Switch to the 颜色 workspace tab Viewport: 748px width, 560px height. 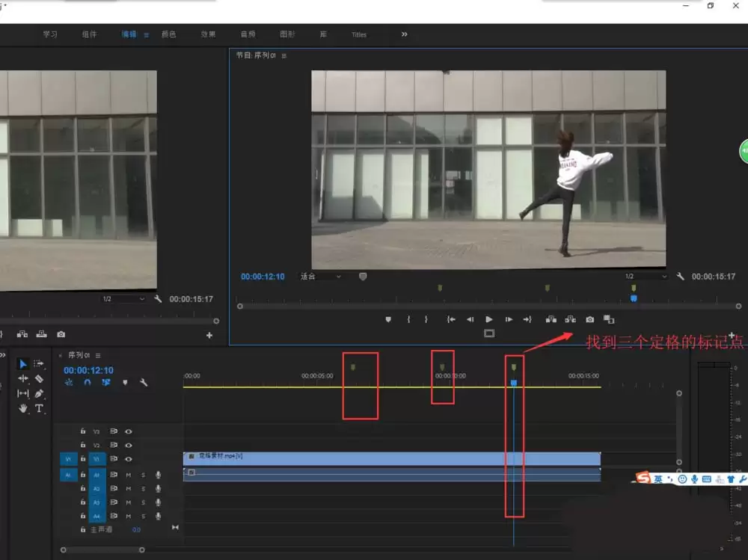pos(169,34)
